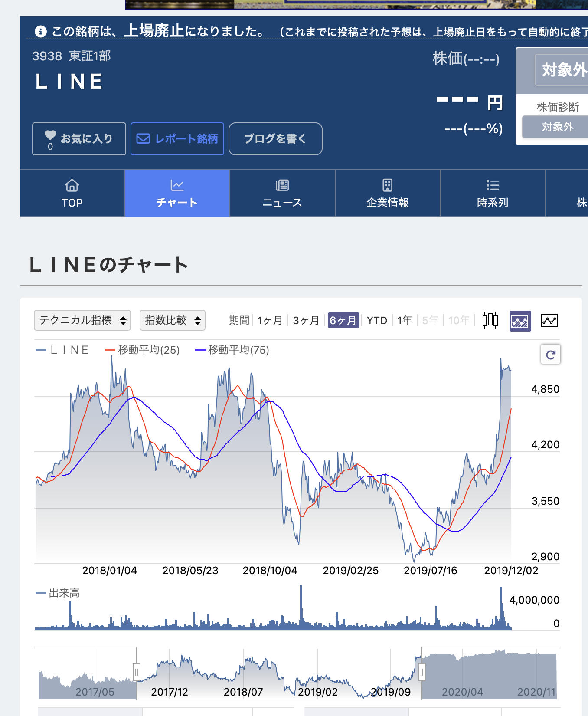Open the 指数比較 dropdown
The width and height of the screenshot is (588, 716).
(x=172, y=320)
